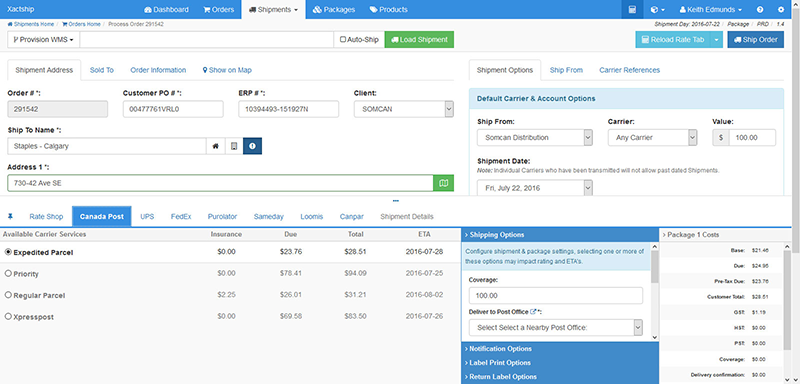Click the Address 1 input field

click(220, 183)
